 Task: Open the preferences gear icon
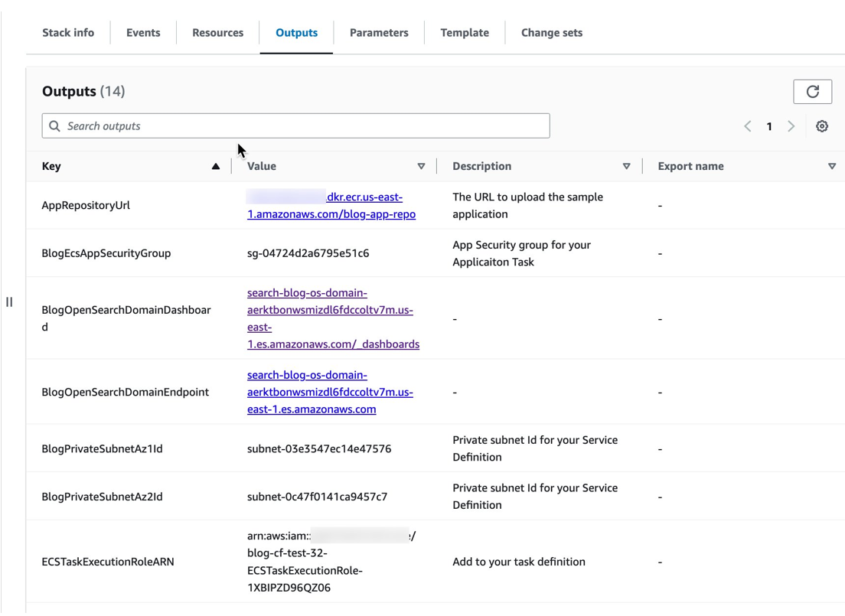pos(822,125)
